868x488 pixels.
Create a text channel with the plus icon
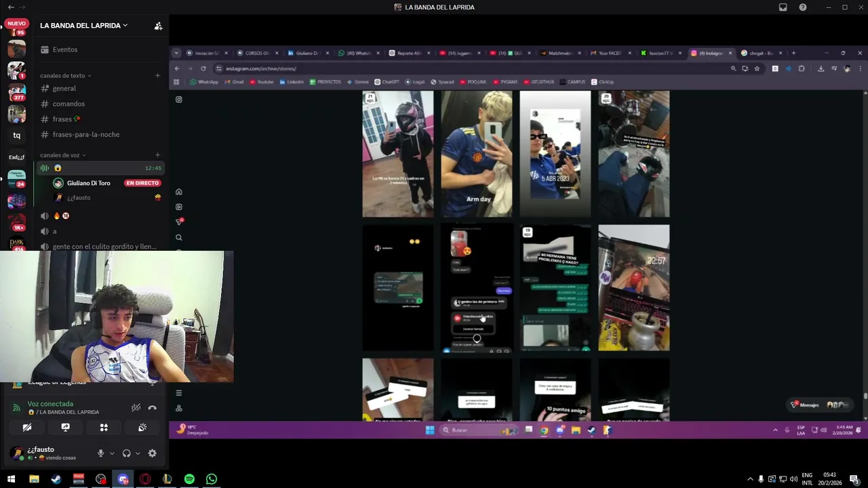click(x=157, y=75)
